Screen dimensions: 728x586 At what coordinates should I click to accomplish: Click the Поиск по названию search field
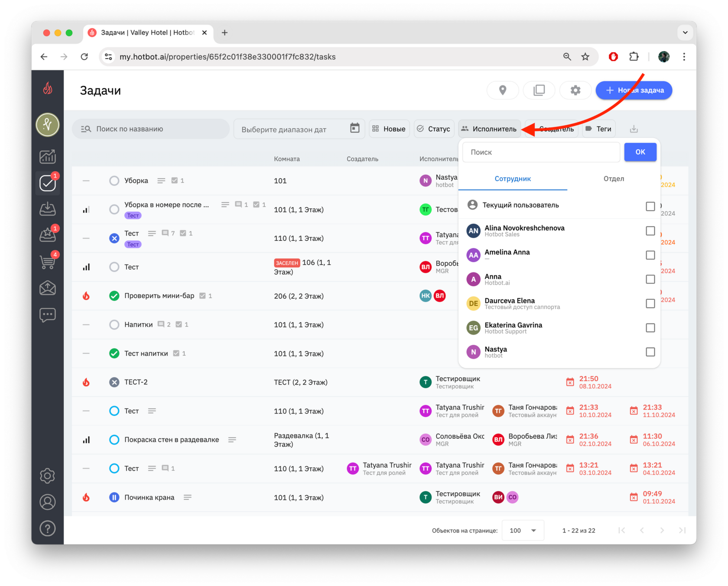[151, 129]
